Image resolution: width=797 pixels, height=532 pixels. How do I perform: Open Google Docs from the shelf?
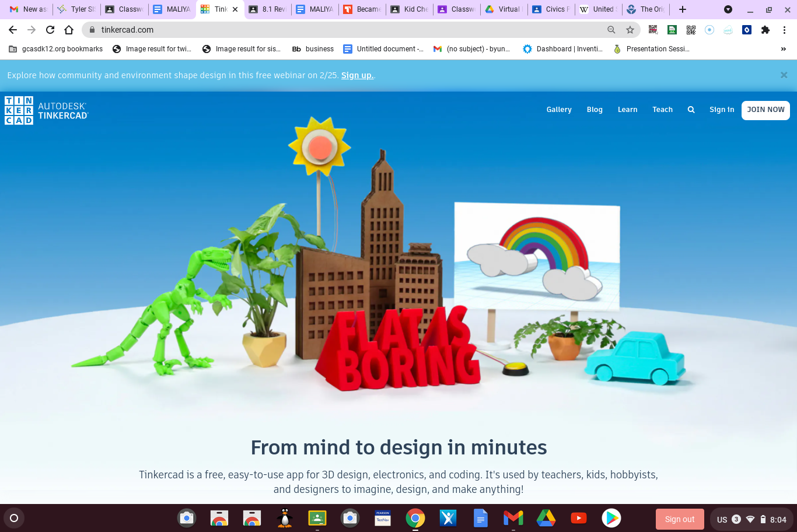coord(481,518)
